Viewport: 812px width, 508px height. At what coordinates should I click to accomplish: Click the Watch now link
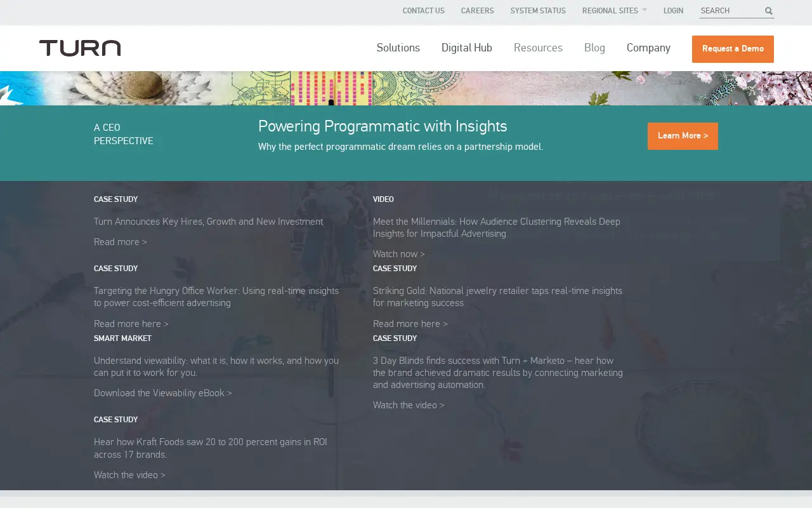point(398,254)
